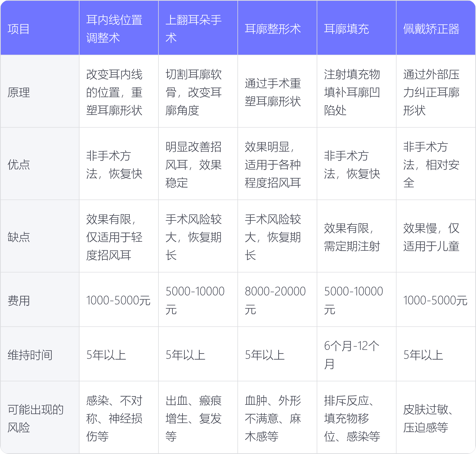
Task: Click cell 通过外部压力纠正耳廓形状
Action: (436, 91)
